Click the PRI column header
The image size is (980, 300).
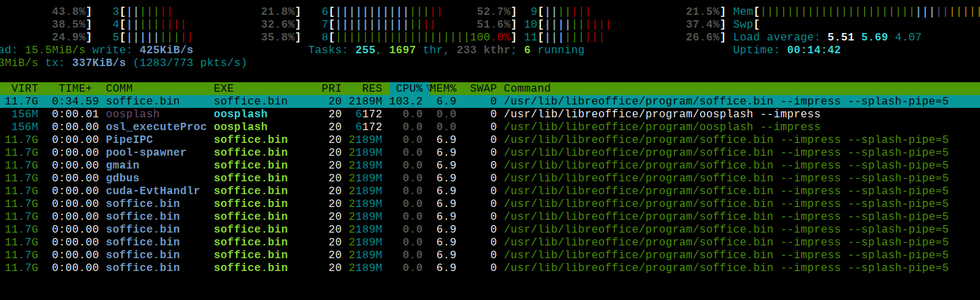coord(331,88)
